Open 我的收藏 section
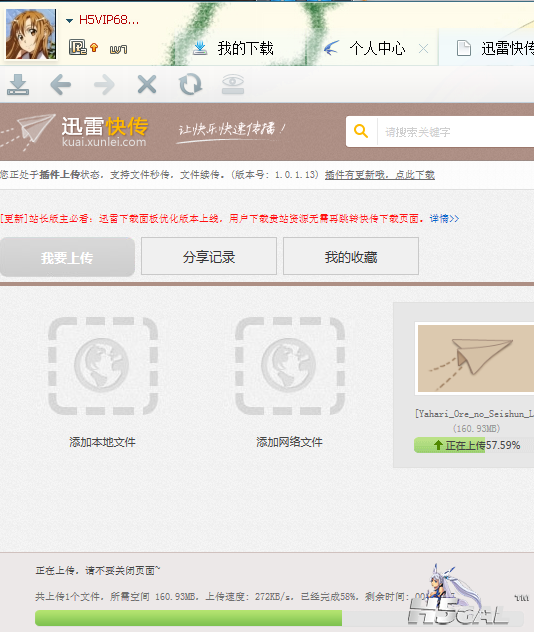535x632 pixels. 351,256
